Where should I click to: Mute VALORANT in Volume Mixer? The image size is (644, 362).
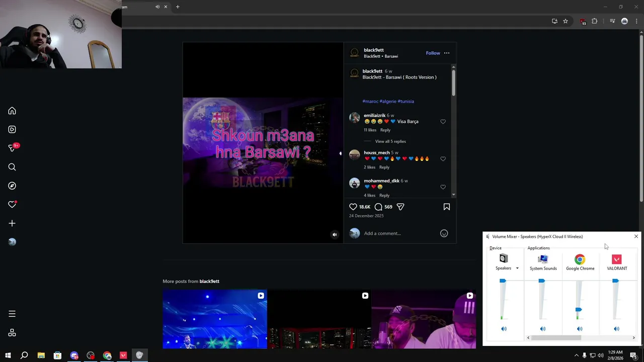tap(616, 329)
